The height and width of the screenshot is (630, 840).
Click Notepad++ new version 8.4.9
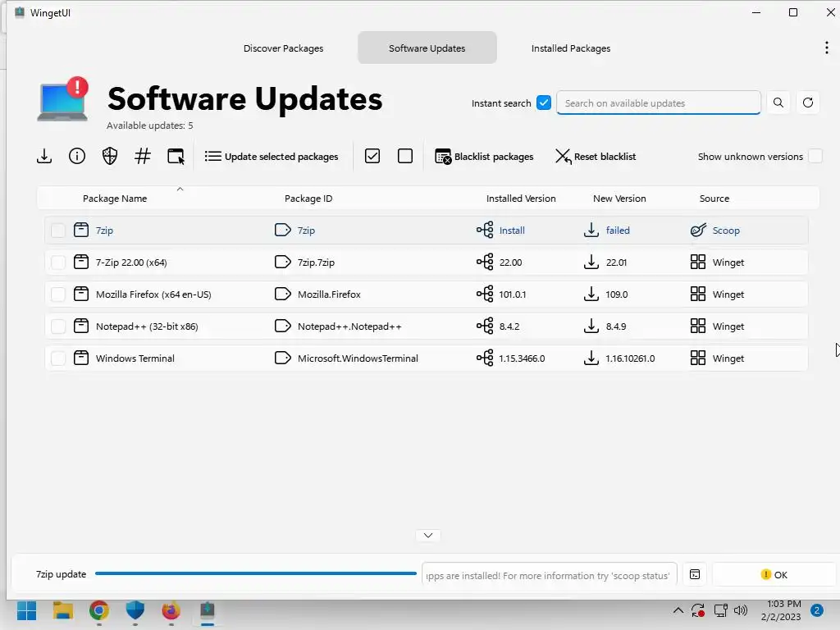(616, 326)
